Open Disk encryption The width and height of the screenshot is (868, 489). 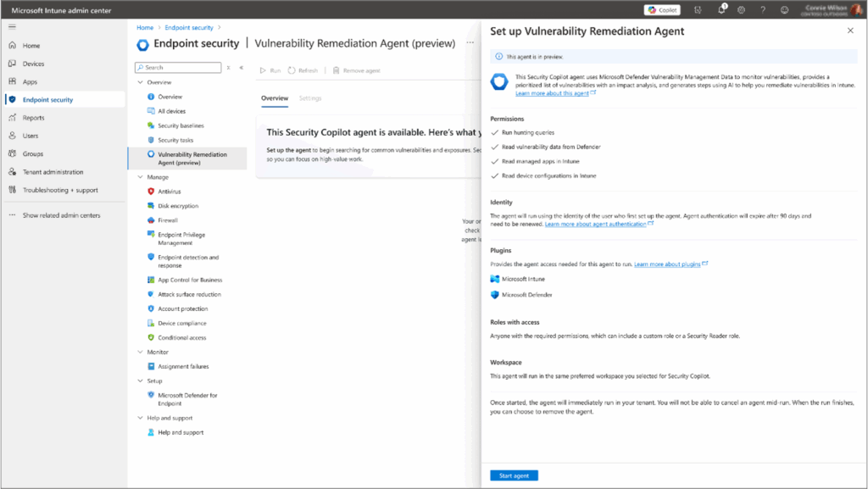(x=178, y=206)
